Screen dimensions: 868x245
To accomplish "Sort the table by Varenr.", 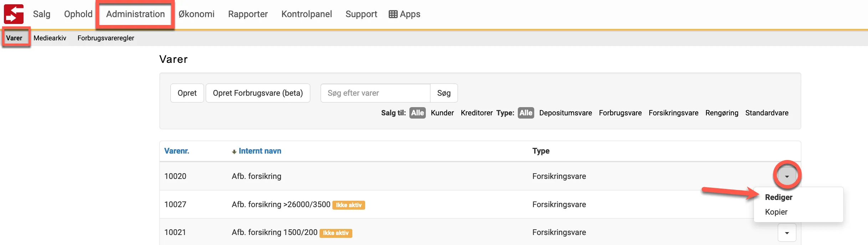I will (177, 151).
